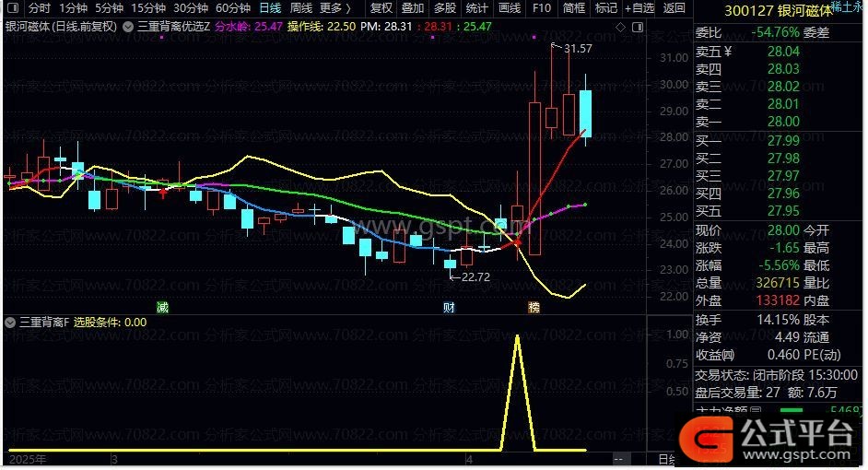The height and width of the screenshot is (470, 868).
Task: Click the small -- box at chart bottom-right
Action: click(618, 459)
